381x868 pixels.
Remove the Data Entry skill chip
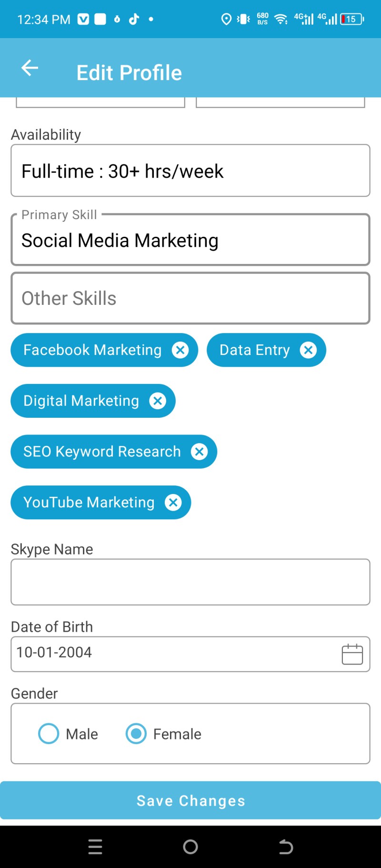(x=308, y=350)
